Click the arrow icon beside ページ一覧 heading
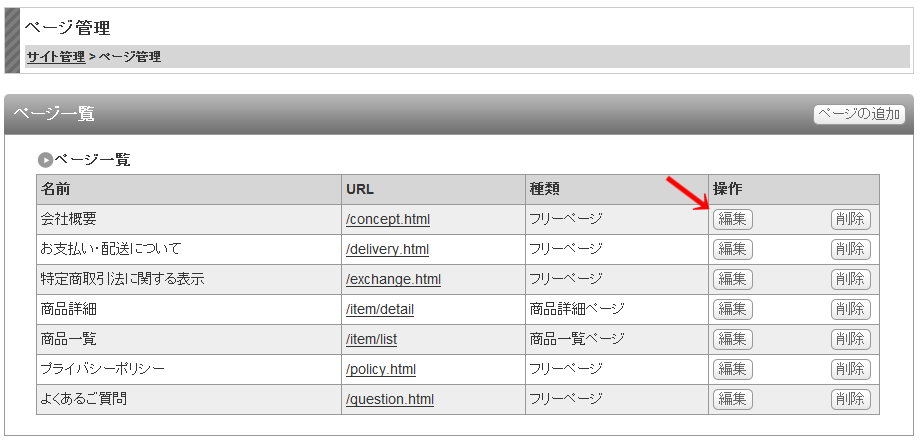Image resolution: width=921 pixels, height=442 pixels. click(45, 160)
